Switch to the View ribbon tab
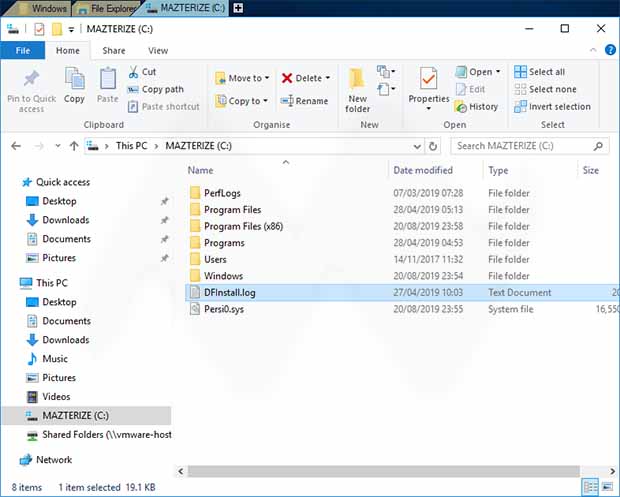 (x=158, y=51)
